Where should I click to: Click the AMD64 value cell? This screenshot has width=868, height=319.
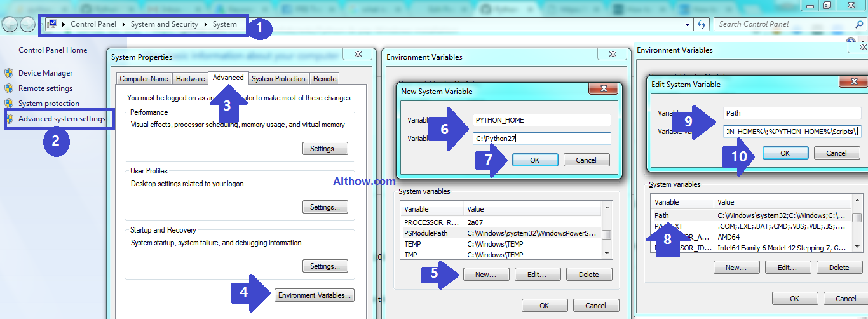click(x=729, y=236)
